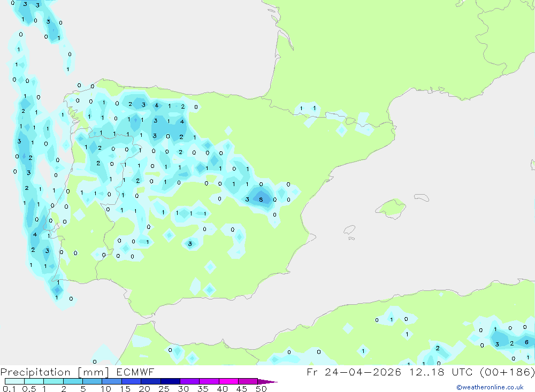535x392 pixels.
Task: Choose the 2–5 mm legend color swatch
Action: [73, 381]
